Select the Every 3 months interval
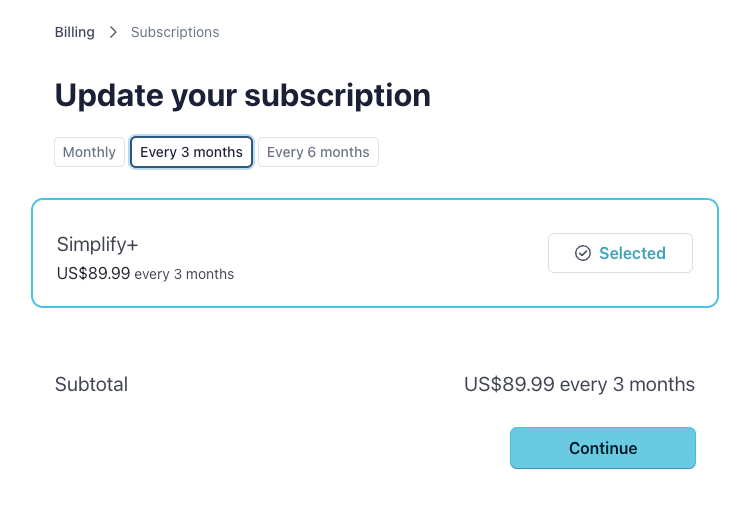 (x=191, y=152)
